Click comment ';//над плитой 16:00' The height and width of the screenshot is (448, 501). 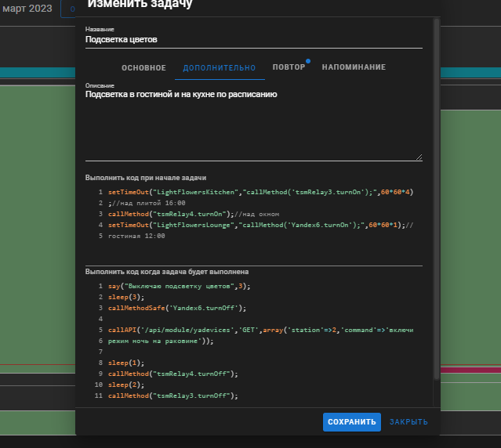point(147,204)
